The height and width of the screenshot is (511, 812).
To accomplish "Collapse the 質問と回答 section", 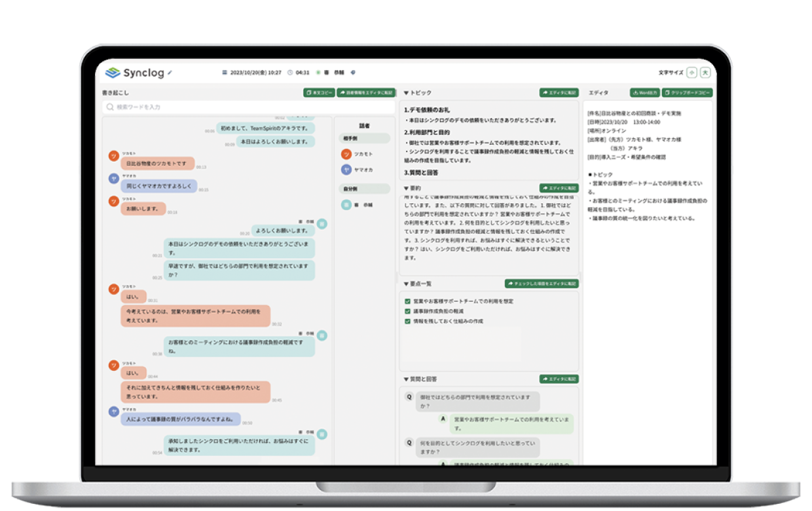I will (406, 379).
